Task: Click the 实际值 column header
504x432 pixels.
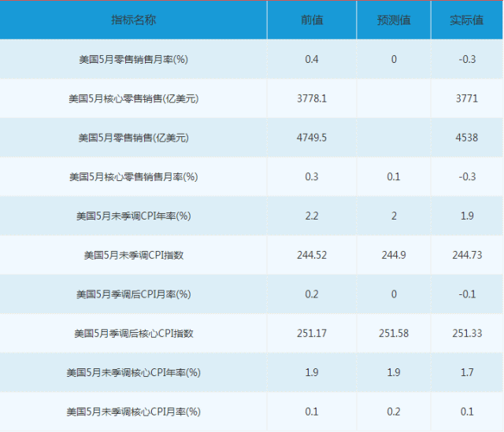Action: click(x=467, y=20)
